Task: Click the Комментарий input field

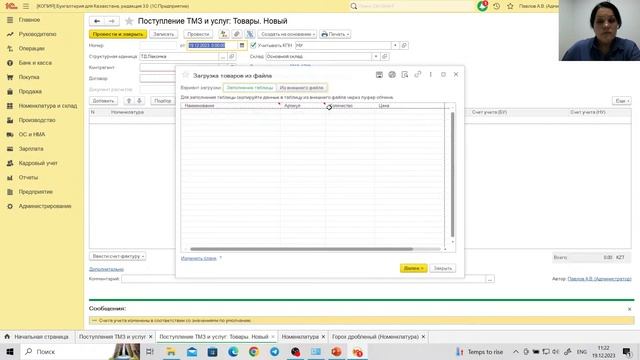Action: point(303,279)
